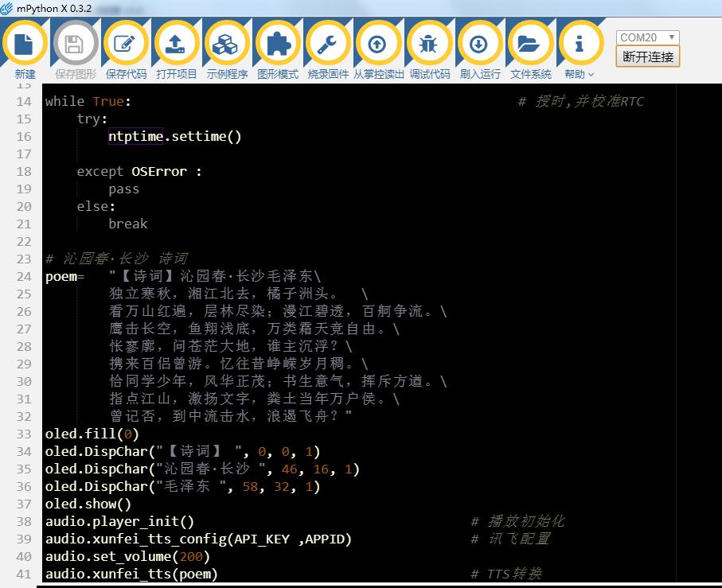722x588 pixels.
Task: Click the 'except OSError :' line
Action: pos(139,172)
